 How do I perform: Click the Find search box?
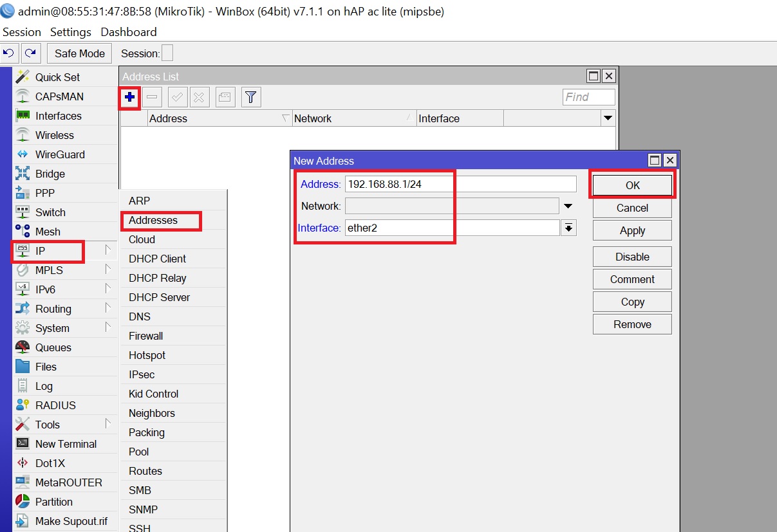(x=588, y=97)
